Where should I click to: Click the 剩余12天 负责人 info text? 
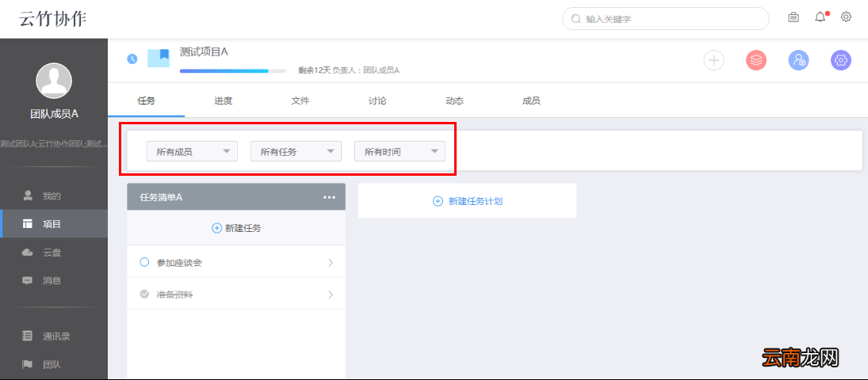[x=349, y=70]
